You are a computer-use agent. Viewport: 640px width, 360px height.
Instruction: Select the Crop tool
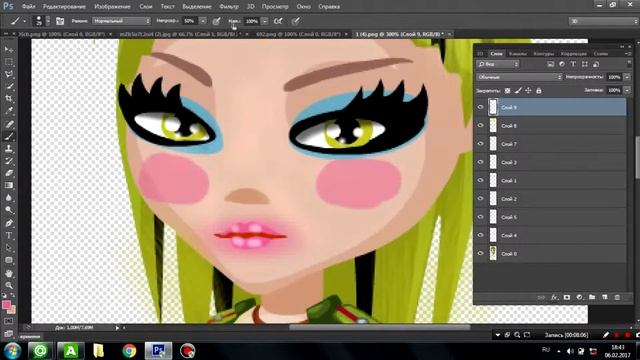tap(9, 98)
